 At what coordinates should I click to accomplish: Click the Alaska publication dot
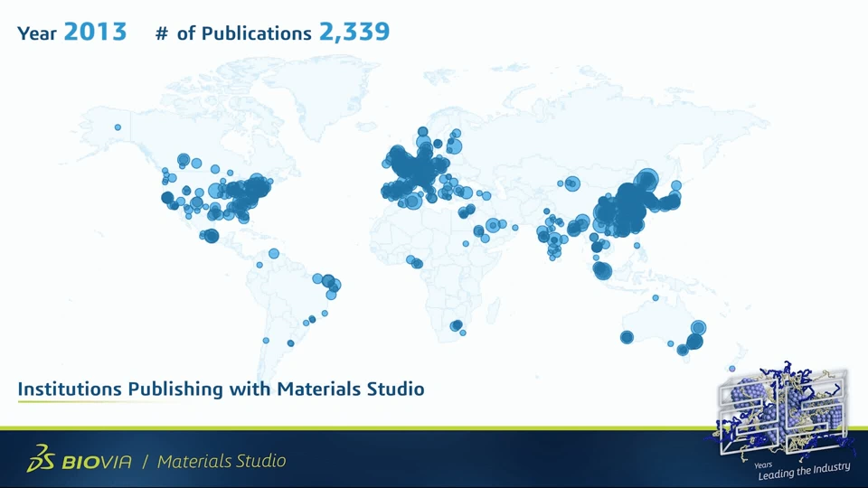[x=118, y=127]
